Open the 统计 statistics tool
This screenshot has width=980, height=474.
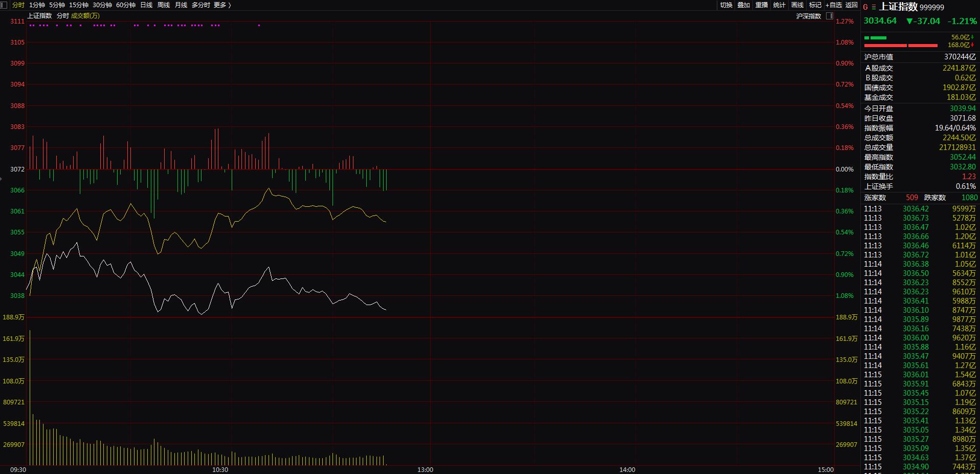click(779, 5)
